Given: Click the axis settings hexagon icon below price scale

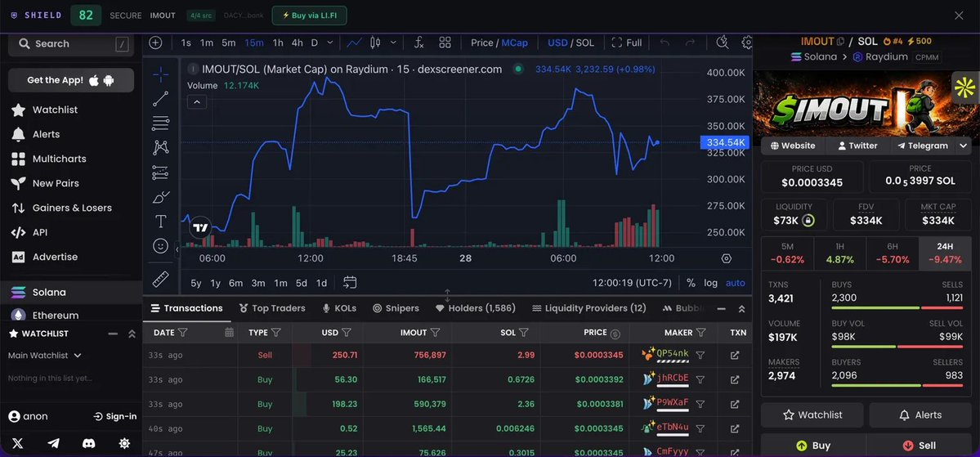Looking at the screenshot, I should pyautogui.click(x=727, y=258).
